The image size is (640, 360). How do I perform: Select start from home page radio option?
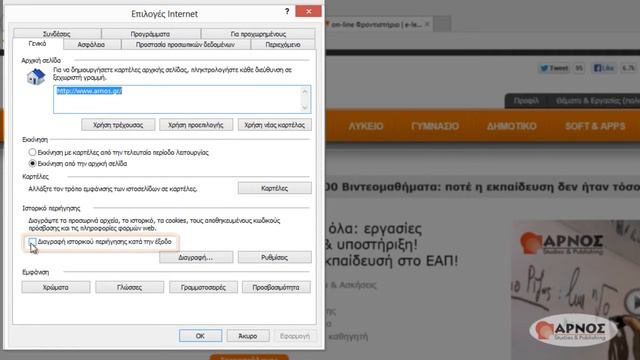[32, 163]
